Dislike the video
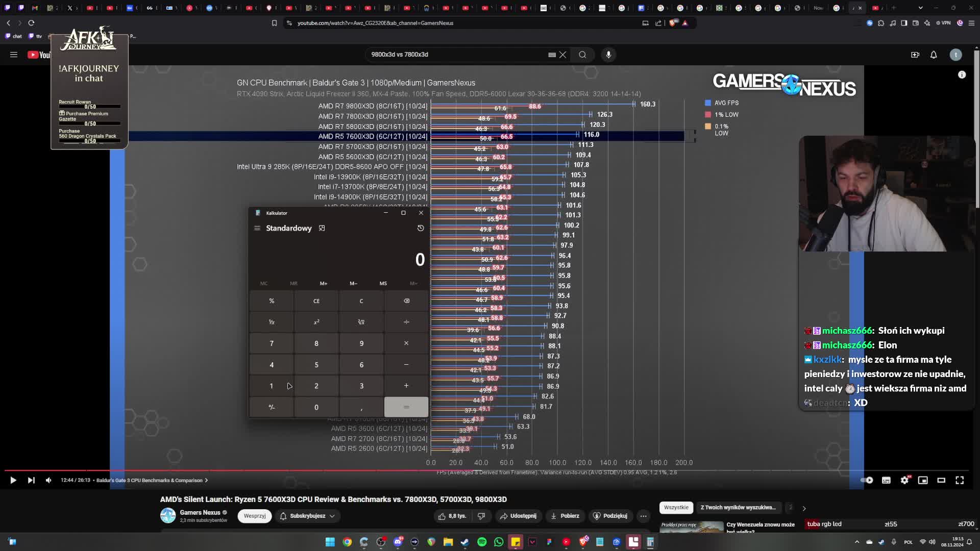The image size is (980, 551). (x=481, y=516)
